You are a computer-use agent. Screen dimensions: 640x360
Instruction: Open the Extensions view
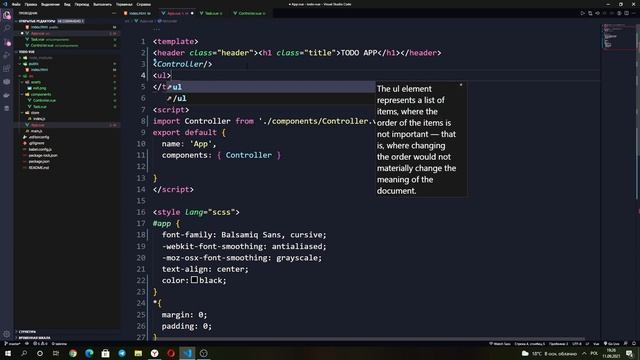[x=7, y=69]
